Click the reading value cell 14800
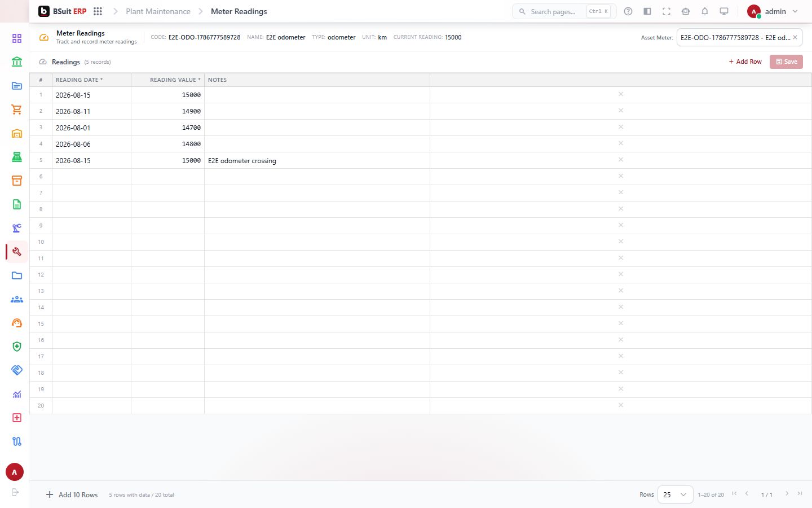The width and height of the screenshot is (812, 508). click(x=167, y=144)
